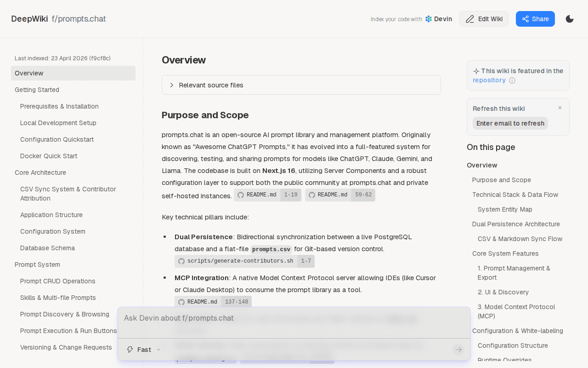
Task: Click the f/prompts.chat repository title
Action: point(79,19)
